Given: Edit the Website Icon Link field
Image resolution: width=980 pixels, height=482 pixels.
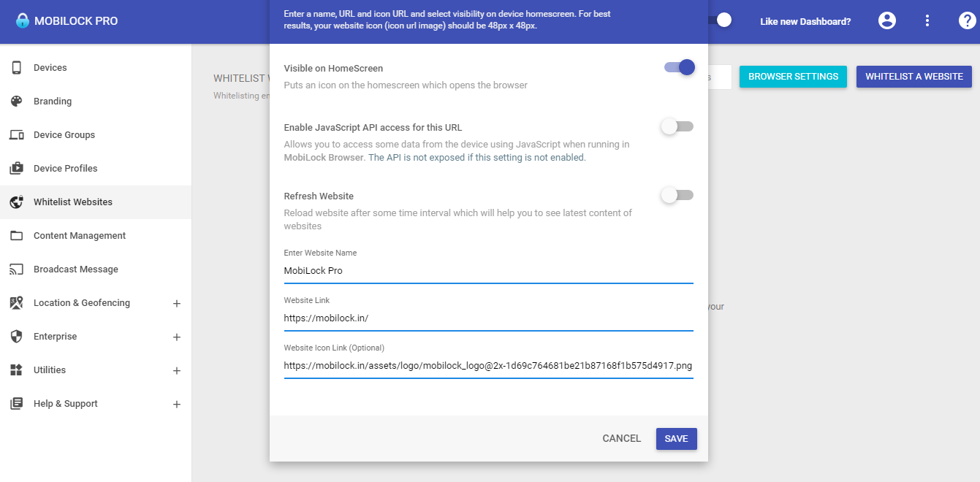Looking at the screenshot, I should (x=488, y=366).
